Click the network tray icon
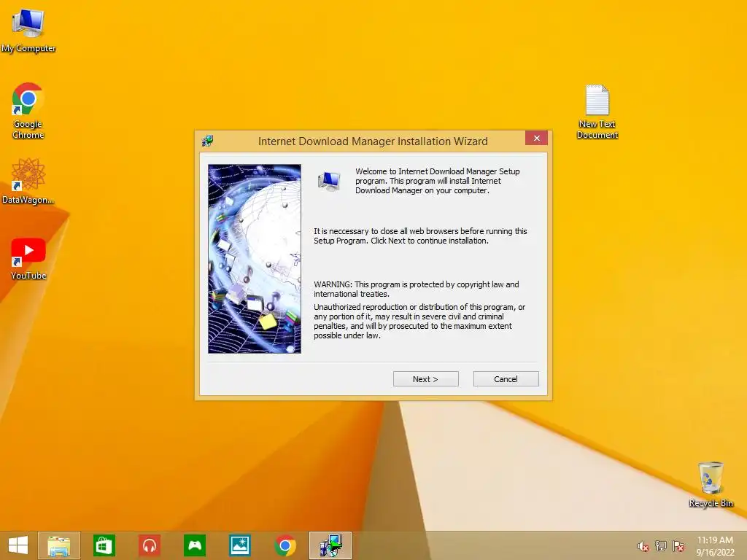 [661, 546]
